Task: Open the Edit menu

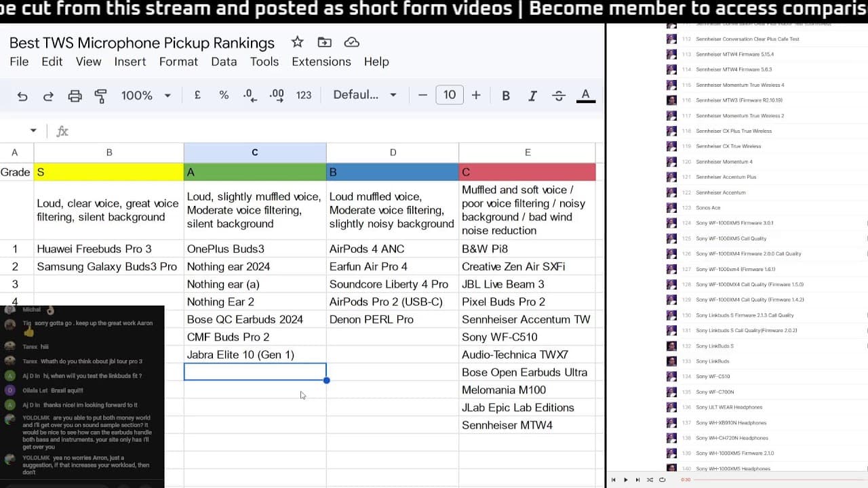Action: coord(52,62)
